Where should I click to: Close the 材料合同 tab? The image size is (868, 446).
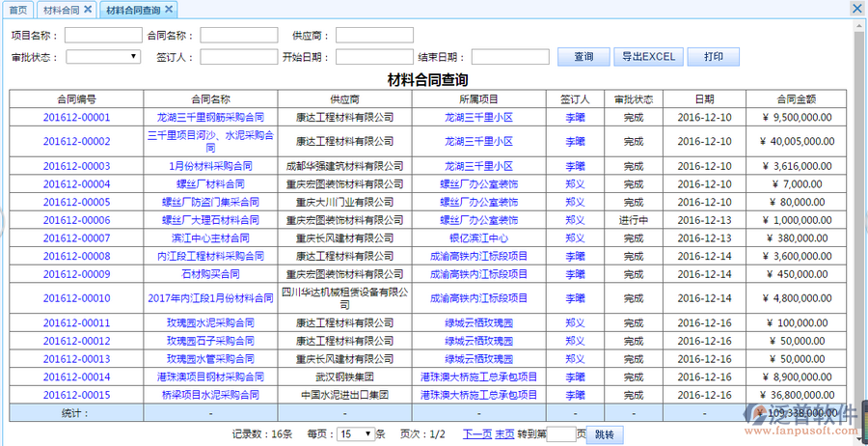coord(88,9)
